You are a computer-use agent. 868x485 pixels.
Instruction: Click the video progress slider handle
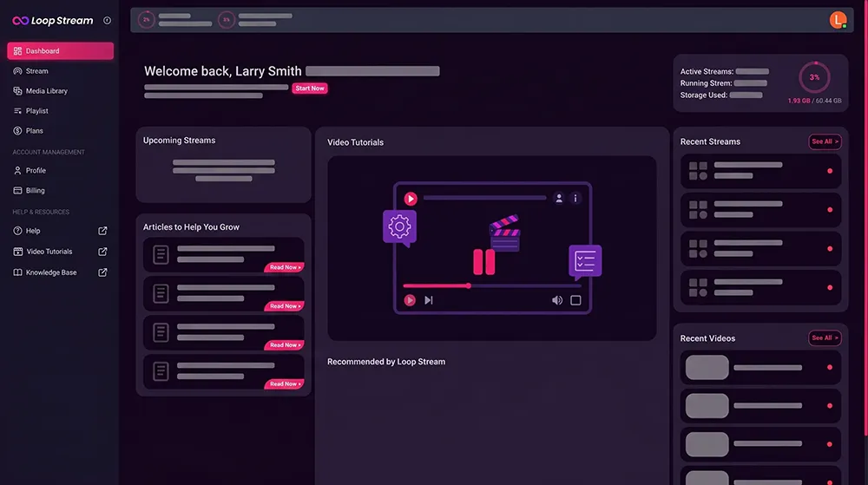coord(469,285)
